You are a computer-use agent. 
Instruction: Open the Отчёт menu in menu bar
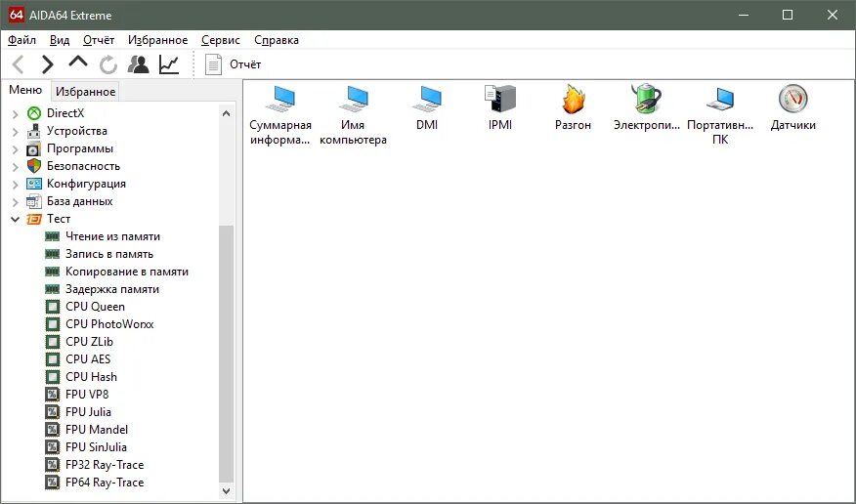99,40
